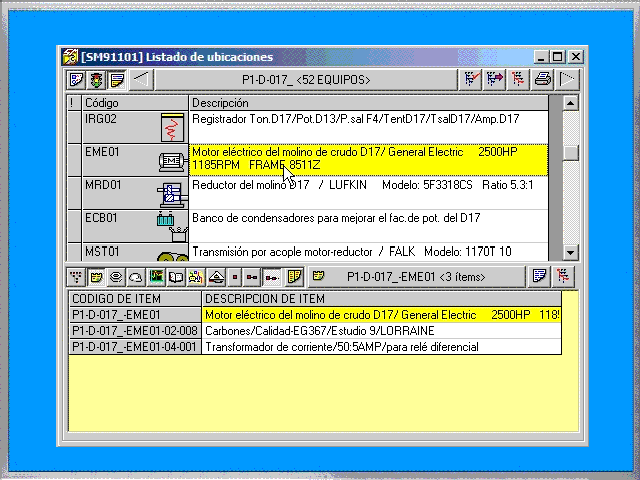Screen dimensions: 640x480
Task: Click the Código column header
Action: click(x=135, y=103)
